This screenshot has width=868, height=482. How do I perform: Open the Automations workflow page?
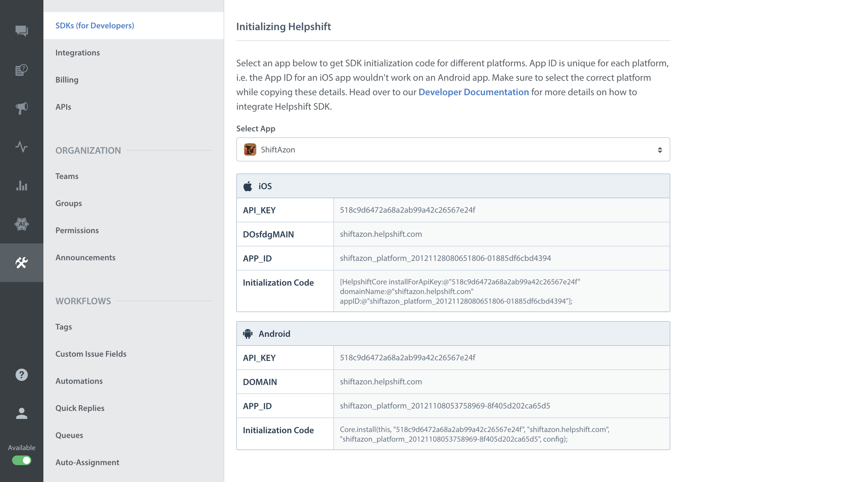click(x=79, y=381)
